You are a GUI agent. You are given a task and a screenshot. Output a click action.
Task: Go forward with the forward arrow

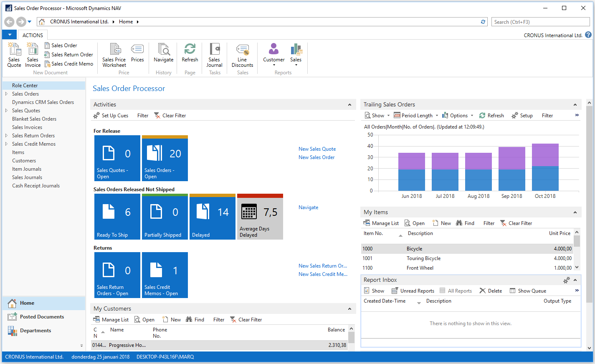click(x=21, y=22)
